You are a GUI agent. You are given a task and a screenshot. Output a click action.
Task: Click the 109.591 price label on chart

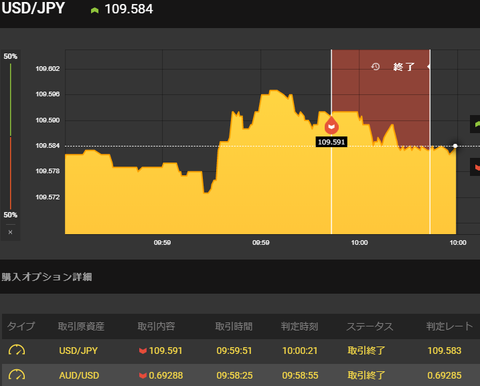pyautogui.click(x=331, y=142)
